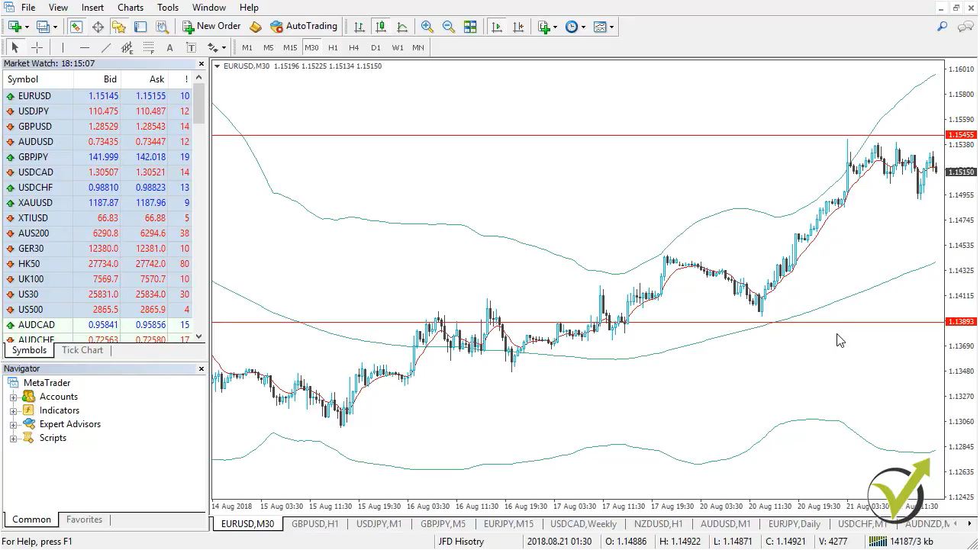
Task: Switch to the GBPUSD,H1 chart tab
Action: (x=316, y=524)
